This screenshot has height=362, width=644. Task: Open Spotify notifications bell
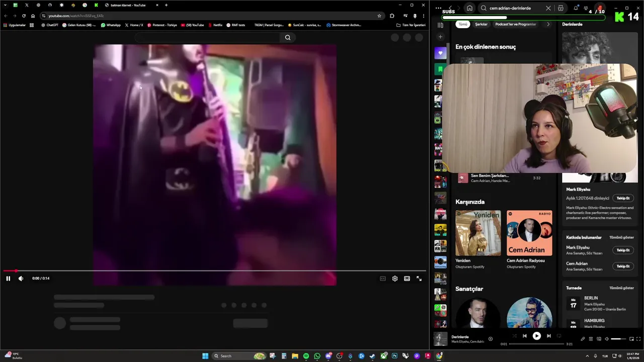tap(576, 8)
